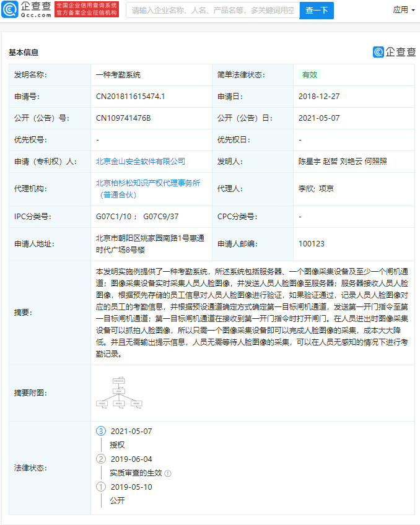Click the applicant postal code 100123
Viewport: 420px width, 525px height.
click(312, 244)
